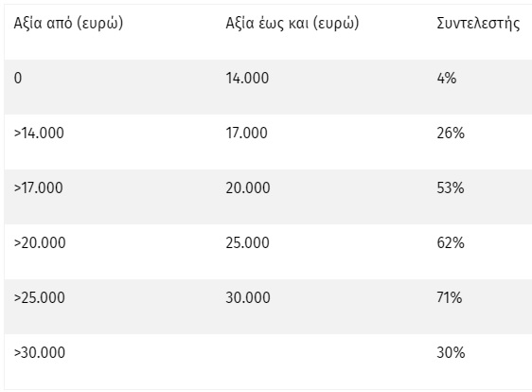
Task: Click the 4% rate cell
Action: (x=447, y=78)
